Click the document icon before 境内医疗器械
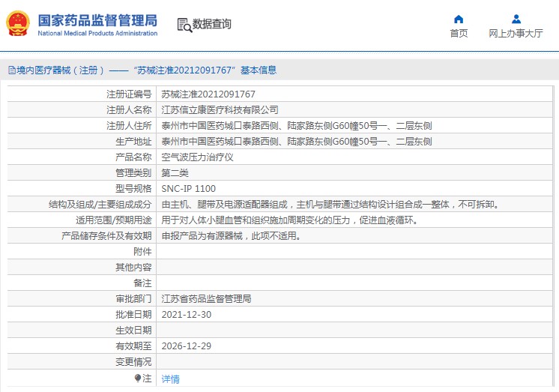The height and width of the screenshot is (392, 559). pyautogui.click(x=12, y=70)
